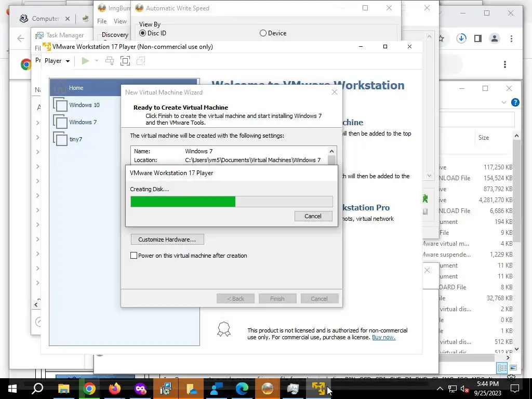Expand first tree chevron in Task Manager window

point(37,123)
